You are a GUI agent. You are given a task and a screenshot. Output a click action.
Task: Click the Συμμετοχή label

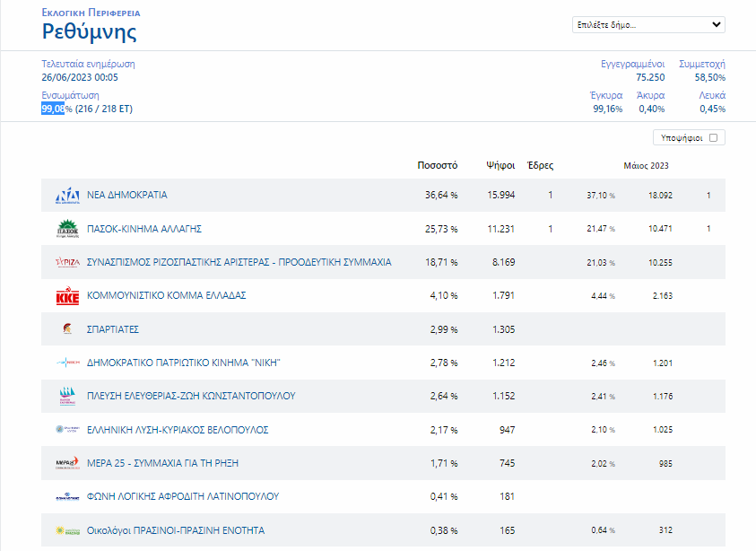pos(702,64)
